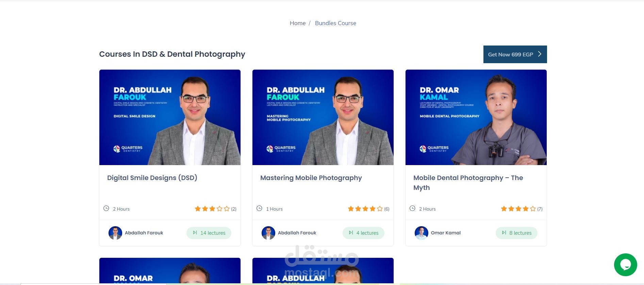Open Mastering Mobile Photography course title
Image resolution: width=644 pixels, height=285 pixels.
click(x=311, y=178)
